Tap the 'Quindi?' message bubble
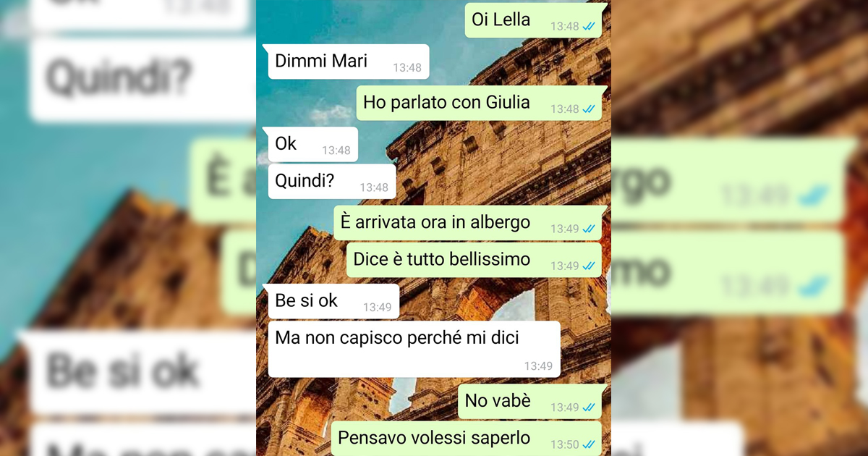Image resolution: width=868 pixels, height=456 pixels. pyautogui.click(x=330, y=181)
